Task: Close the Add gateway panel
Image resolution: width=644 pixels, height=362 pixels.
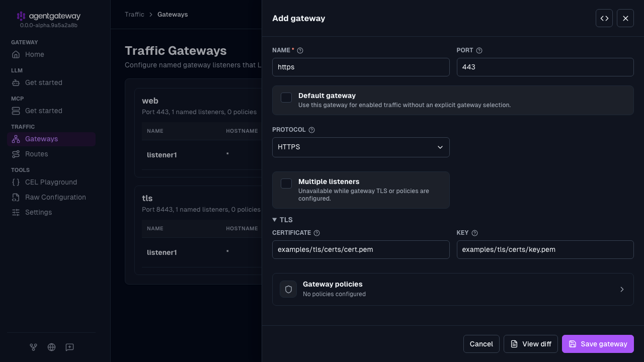Action: click(625, 18)
